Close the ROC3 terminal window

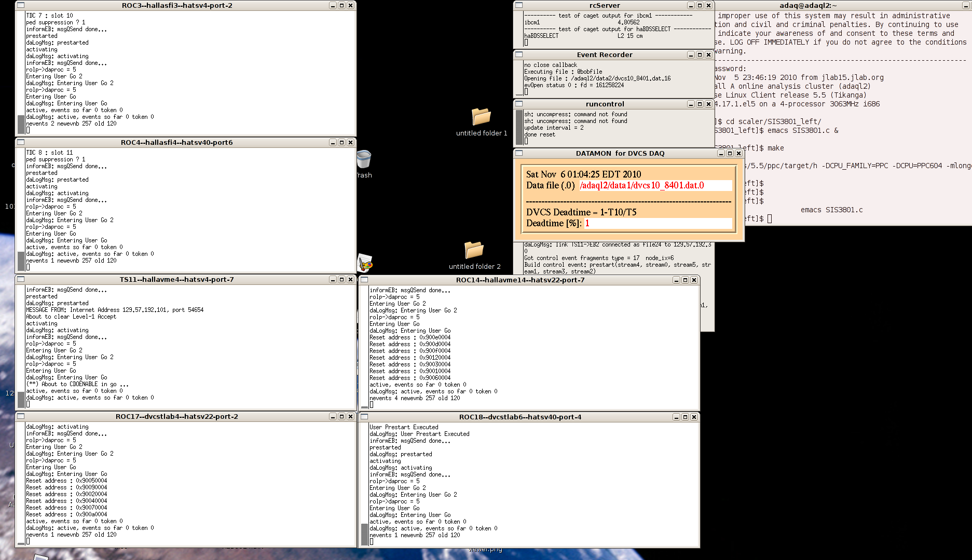[350, 5]
